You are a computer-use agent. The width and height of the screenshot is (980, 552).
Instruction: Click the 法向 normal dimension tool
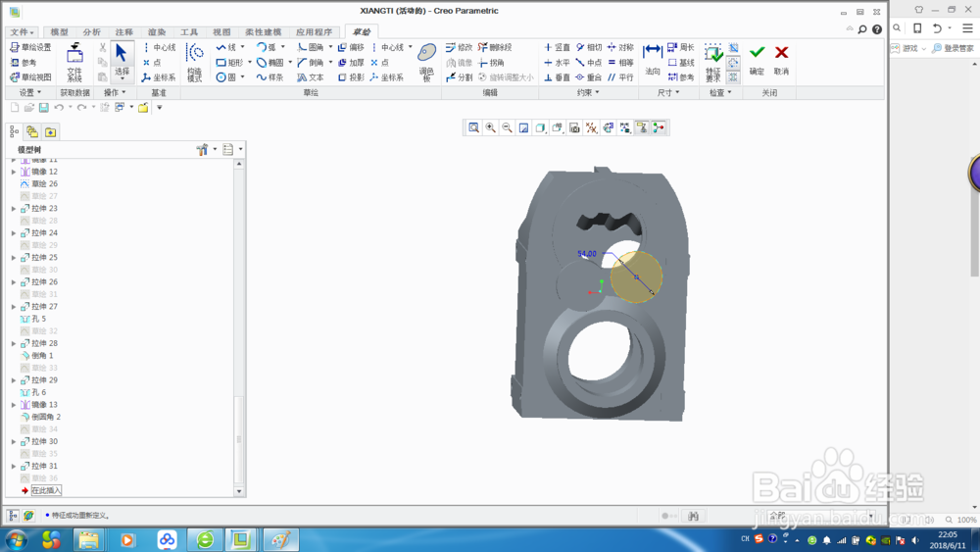[653, 60]
